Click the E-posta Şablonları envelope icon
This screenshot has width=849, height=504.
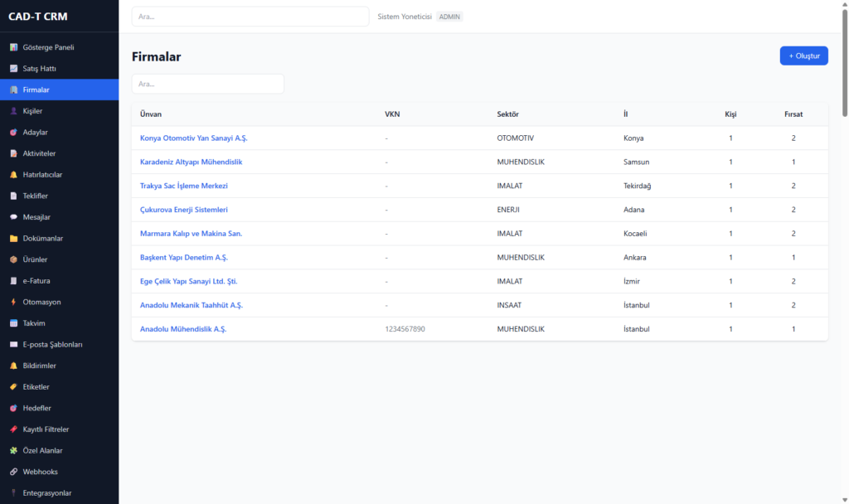(x=13, y=344)
